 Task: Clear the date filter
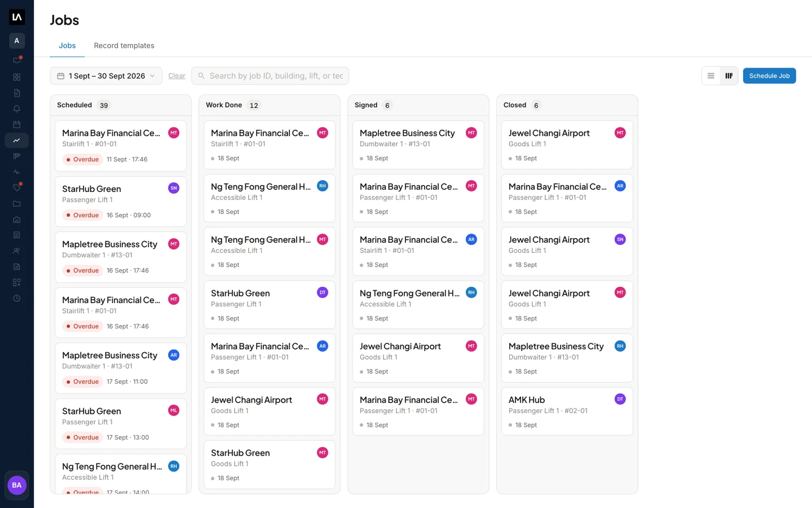[176, 76]
